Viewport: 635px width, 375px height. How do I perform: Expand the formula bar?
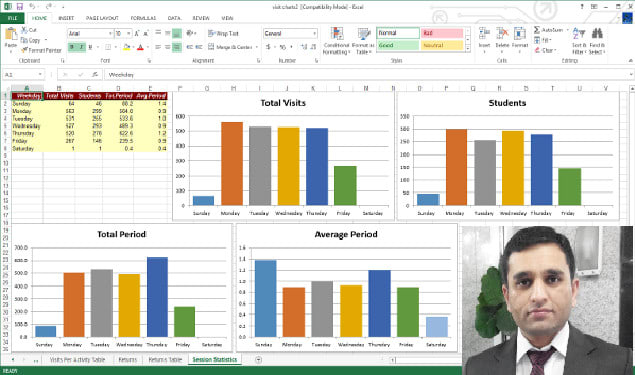click(x=631, y=75)
